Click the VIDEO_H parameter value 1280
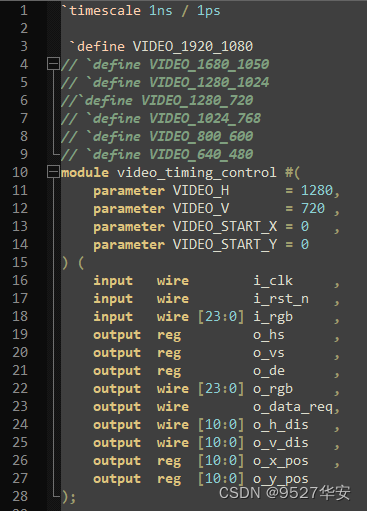367x511 pixels. [x=317, y=190]
